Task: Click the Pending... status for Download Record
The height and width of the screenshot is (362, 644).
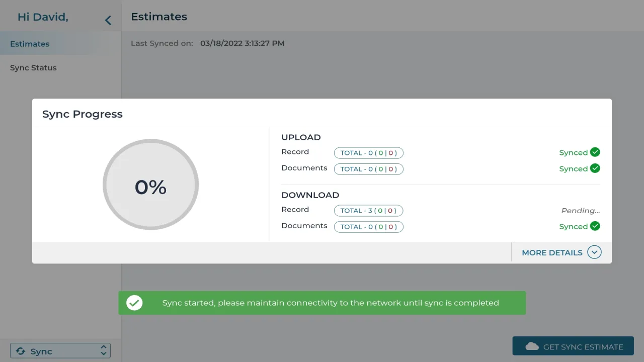Action: tap(581, 211)
